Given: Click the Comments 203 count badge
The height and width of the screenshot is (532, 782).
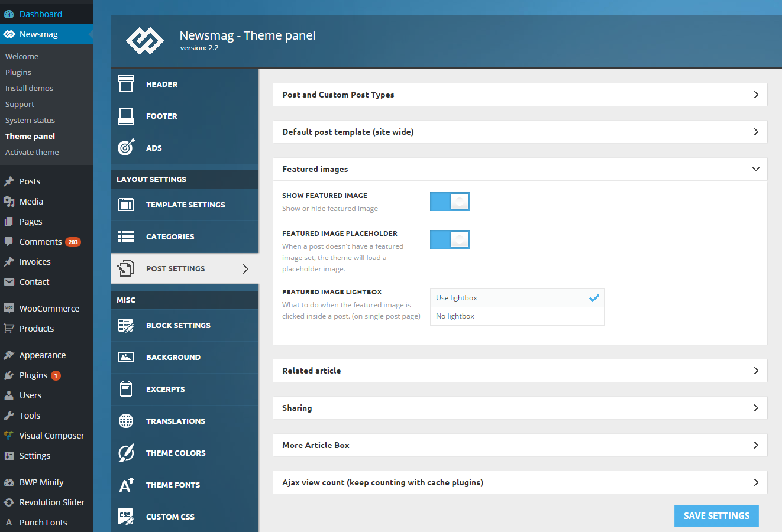Looking at the screenshot, I should [73, 242].
